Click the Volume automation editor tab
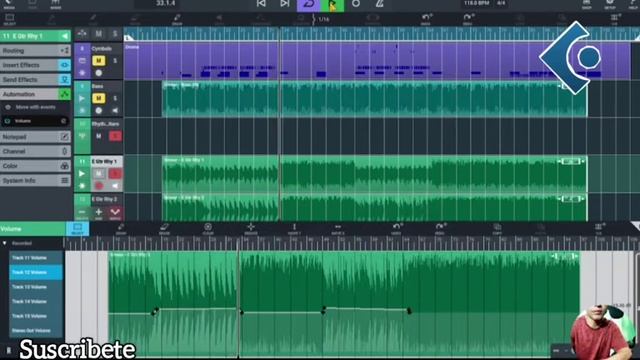The image size is (640, 360). pos(33,229)
